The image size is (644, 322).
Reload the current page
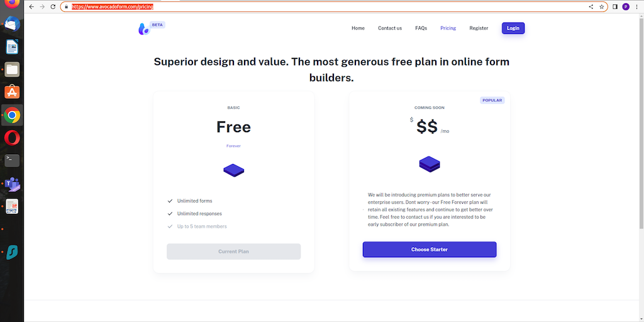tap(53, 6)
